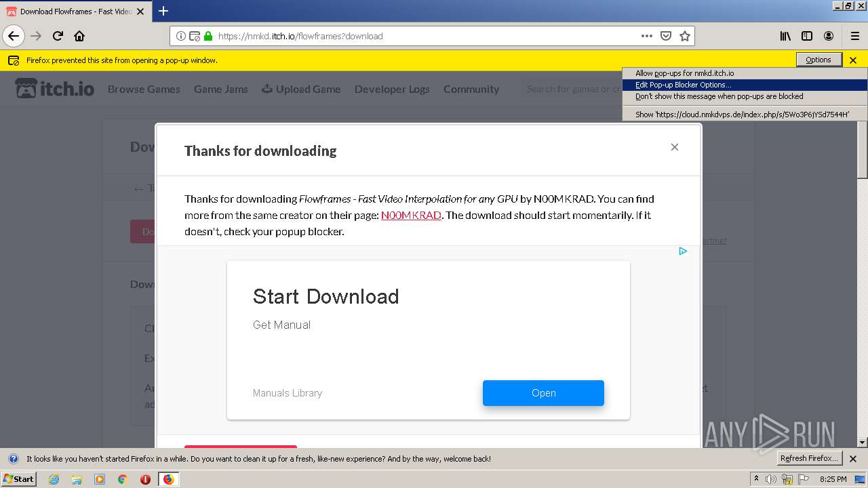868x488 pixels.
Task: Click Start Download ad heading
Action: 325,296
